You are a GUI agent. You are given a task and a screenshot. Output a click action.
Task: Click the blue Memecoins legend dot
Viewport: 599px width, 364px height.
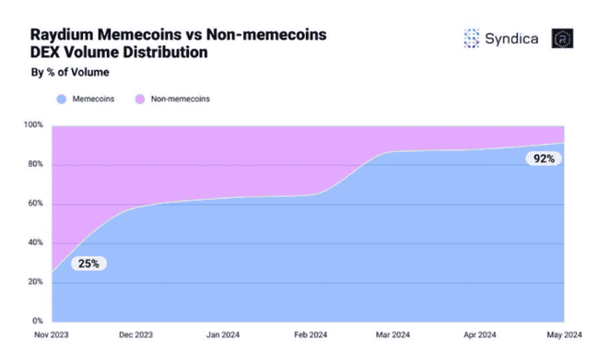(x=62, y=100)
